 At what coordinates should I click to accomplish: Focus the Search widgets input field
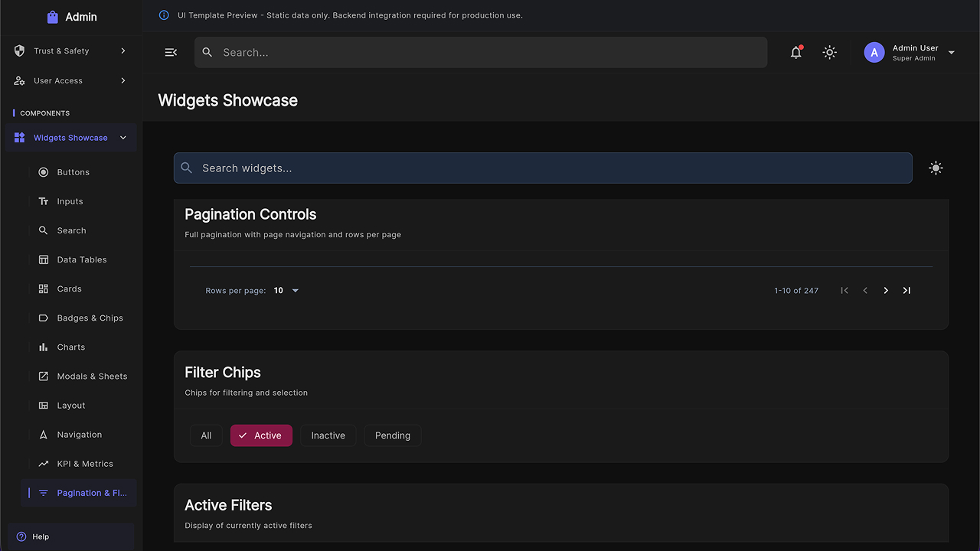click(x=543, y=168)
